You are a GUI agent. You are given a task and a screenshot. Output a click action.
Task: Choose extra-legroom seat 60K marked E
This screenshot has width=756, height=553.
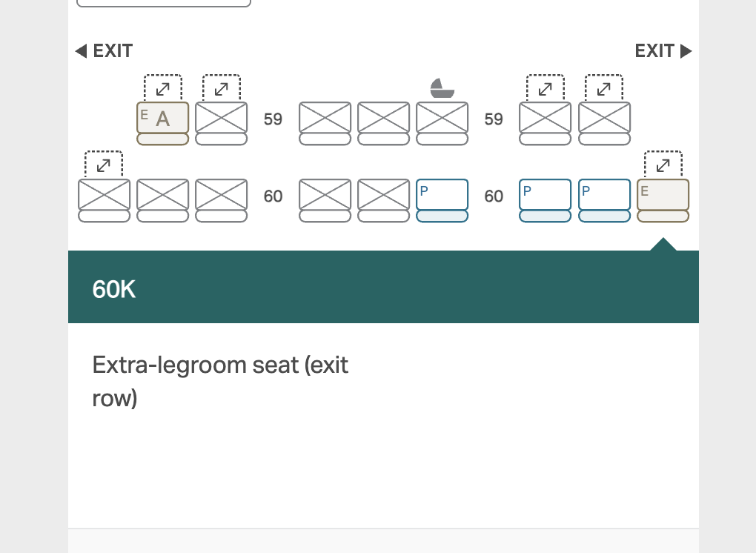tap(663, 200)
